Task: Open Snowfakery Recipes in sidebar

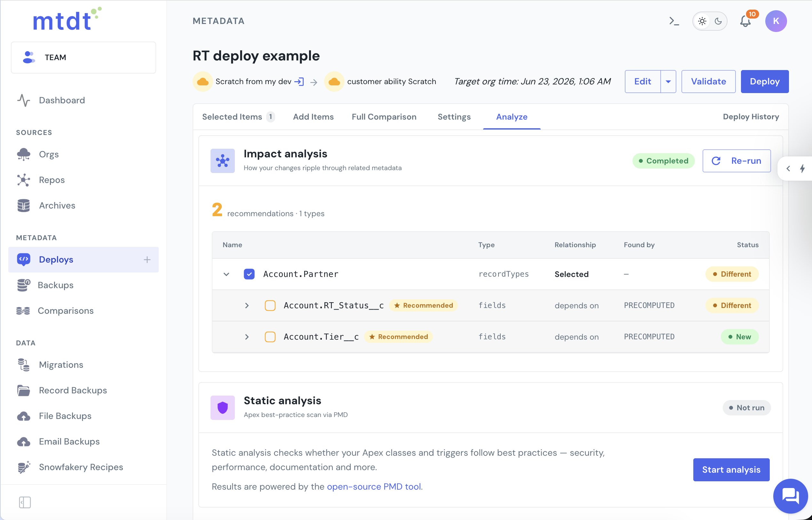Action: click(x=81, y=467)
